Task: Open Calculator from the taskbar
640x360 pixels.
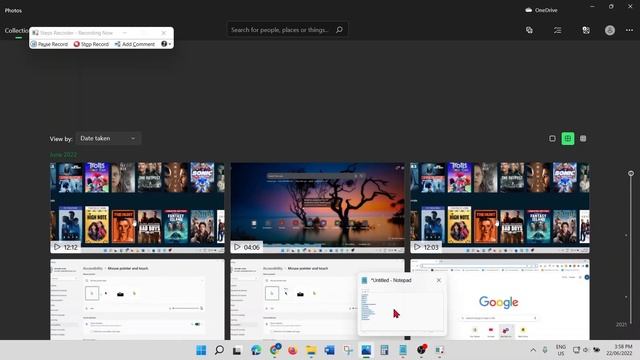Action: coord(384,350)
